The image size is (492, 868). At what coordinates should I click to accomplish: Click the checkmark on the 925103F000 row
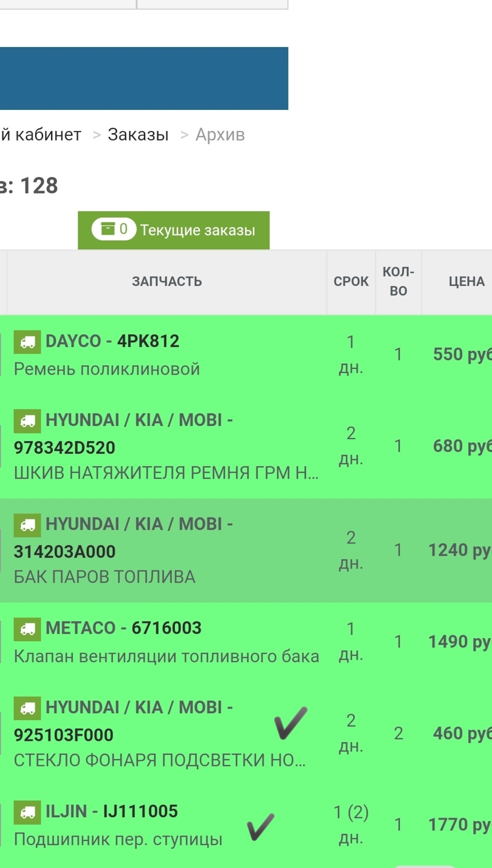(291, 723)
